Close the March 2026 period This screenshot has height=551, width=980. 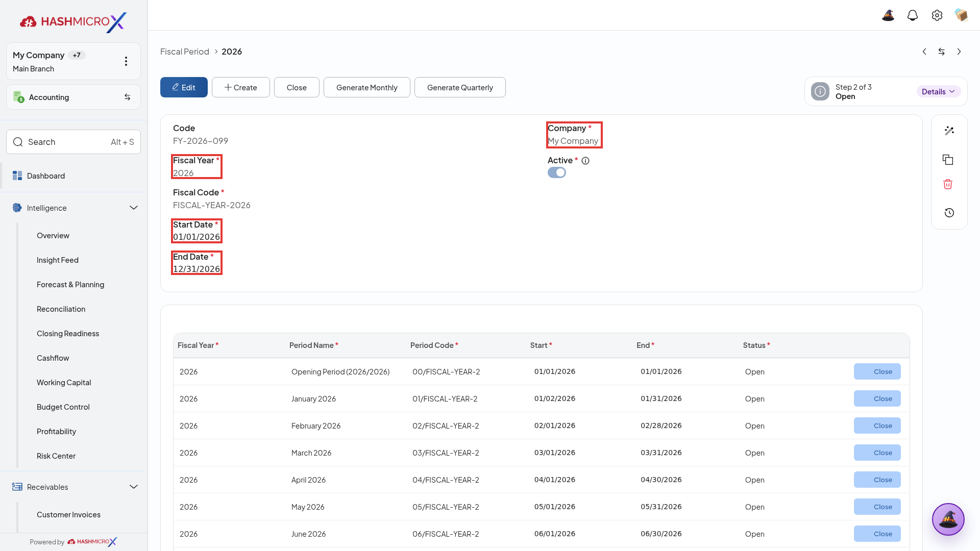point(877,453)
